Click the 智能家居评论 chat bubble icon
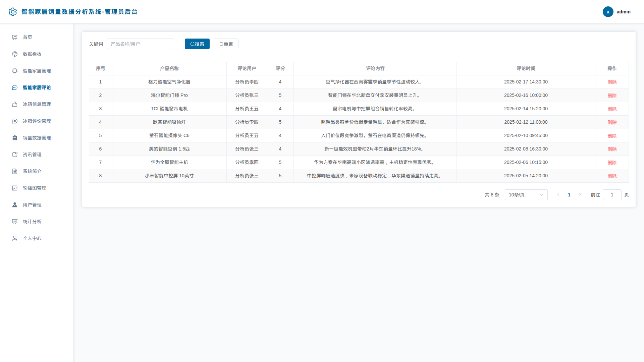The height and width of the screenshot is (362, 644). point(15,87)
